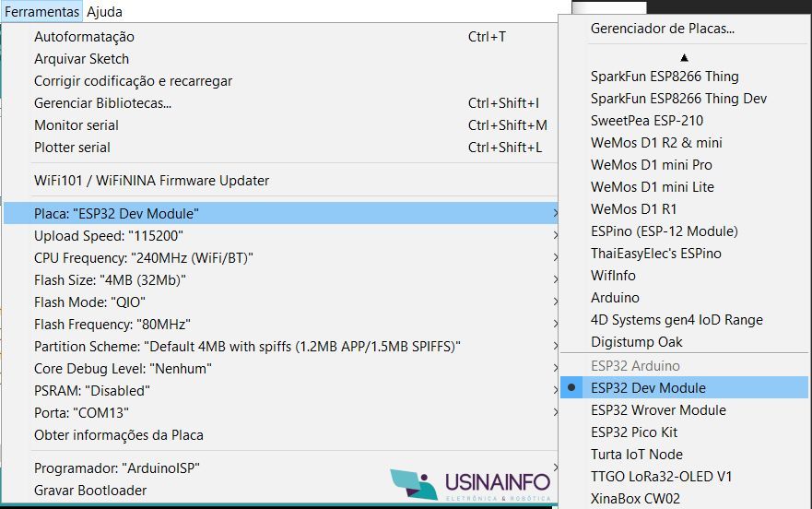Expand the Flash Mode "QIO" submenu
The image size is (812, 509).
click(x=280, y=302)
